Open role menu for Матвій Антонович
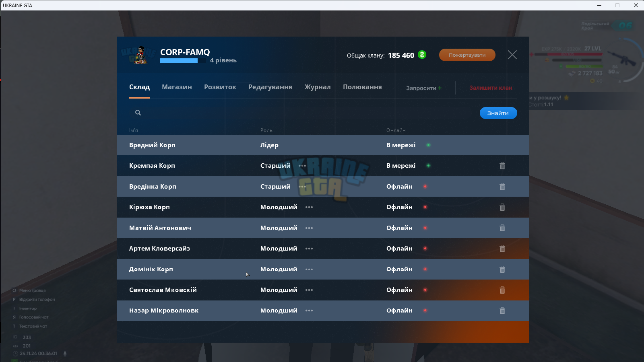The width and height of the screenshot is (644, 362). tap(309, 228)
